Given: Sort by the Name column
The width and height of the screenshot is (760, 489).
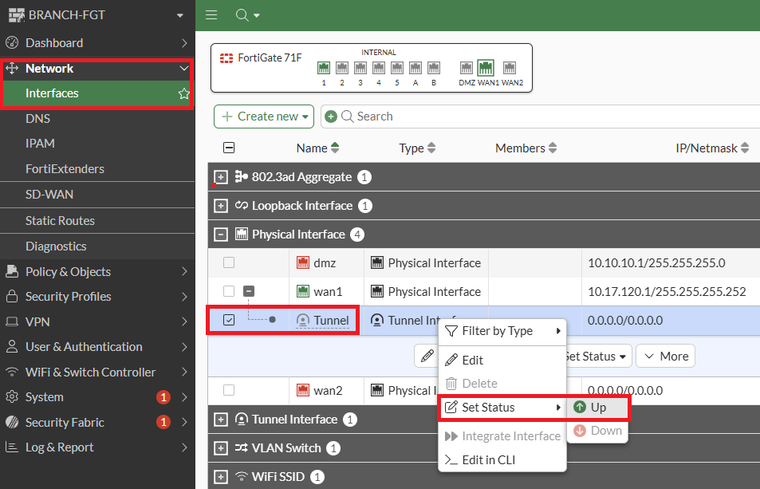Looking at the screenshot, I should pyautogui.click(x=317, y=148).
